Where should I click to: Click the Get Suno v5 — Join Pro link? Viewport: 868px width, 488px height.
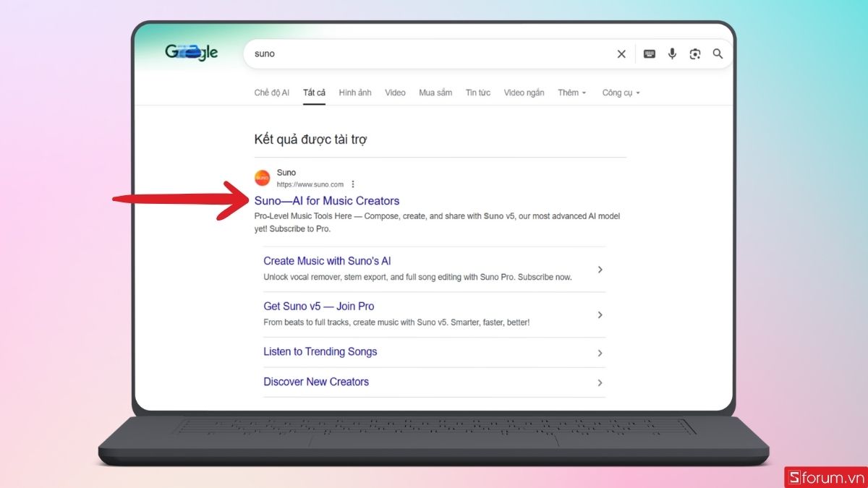point(318,306)
